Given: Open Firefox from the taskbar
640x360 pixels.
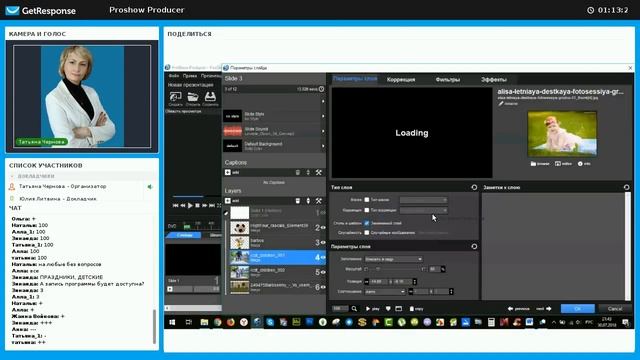Looking at the screenshot, I should pos(231,322).
